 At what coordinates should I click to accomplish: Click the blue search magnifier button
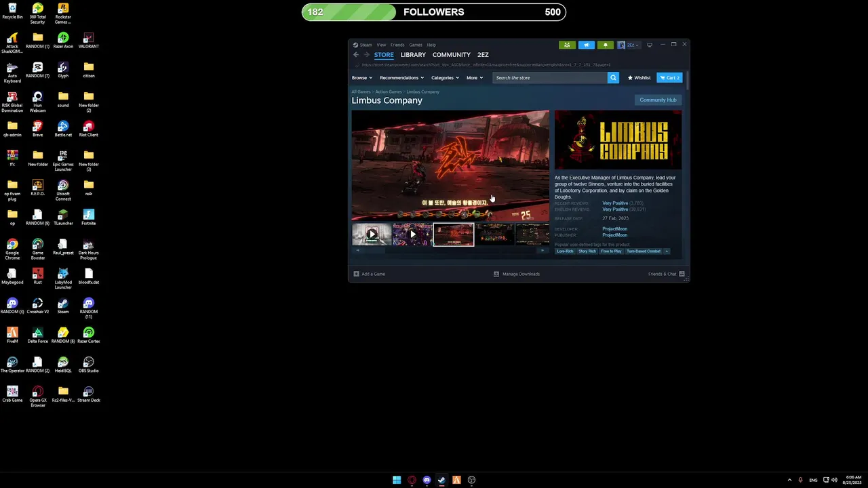pos(613,78)
